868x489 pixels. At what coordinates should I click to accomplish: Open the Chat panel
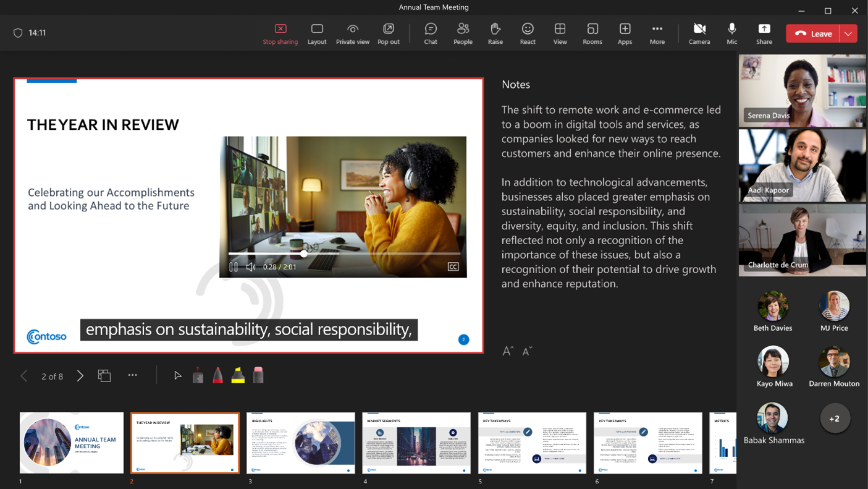coord(430,33)
